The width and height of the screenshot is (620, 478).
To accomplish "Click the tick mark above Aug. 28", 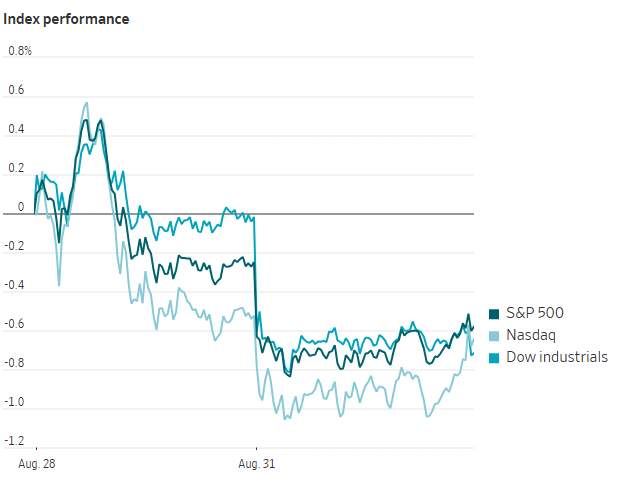I will coord(36,449).
